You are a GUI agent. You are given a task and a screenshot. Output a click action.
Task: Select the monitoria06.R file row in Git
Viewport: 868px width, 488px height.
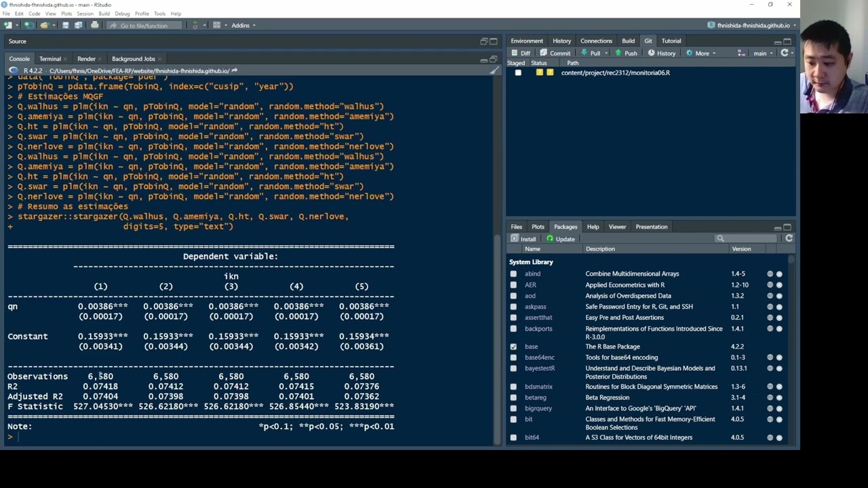pos(651,73)
